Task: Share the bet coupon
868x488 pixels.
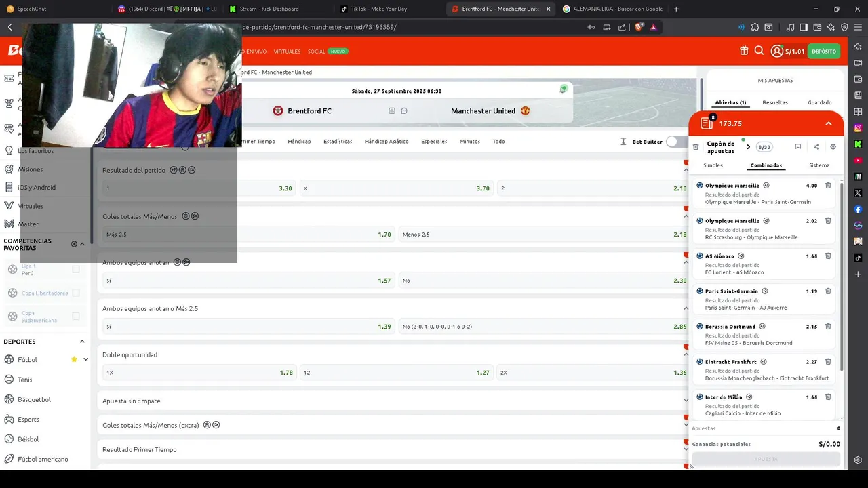Action: [816, 147]
